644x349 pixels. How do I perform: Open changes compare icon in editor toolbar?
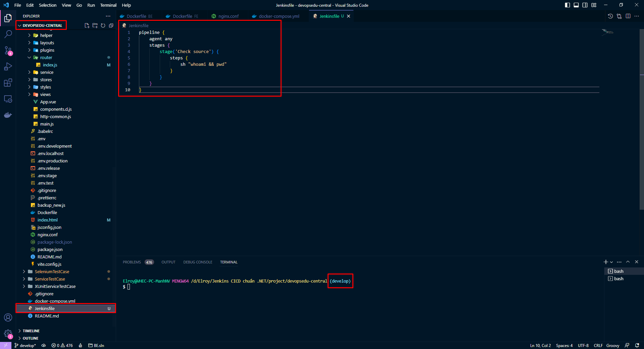[619, 16]
